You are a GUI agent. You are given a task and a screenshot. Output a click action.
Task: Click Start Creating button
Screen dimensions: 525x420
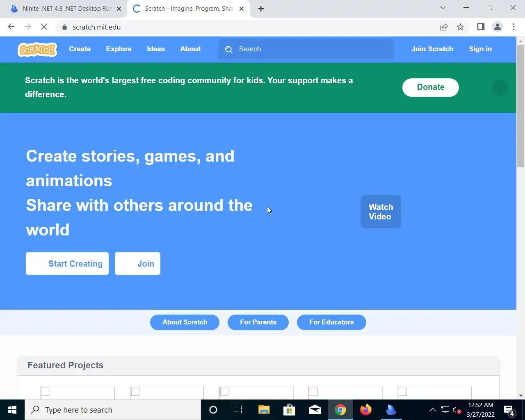pos(67,264)
